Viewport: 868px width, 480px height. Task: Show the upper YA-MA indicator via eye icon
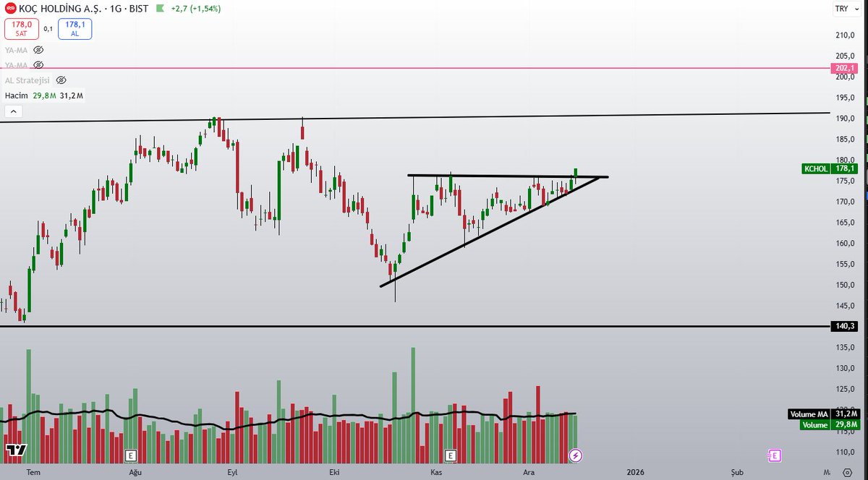pos(38,50)
